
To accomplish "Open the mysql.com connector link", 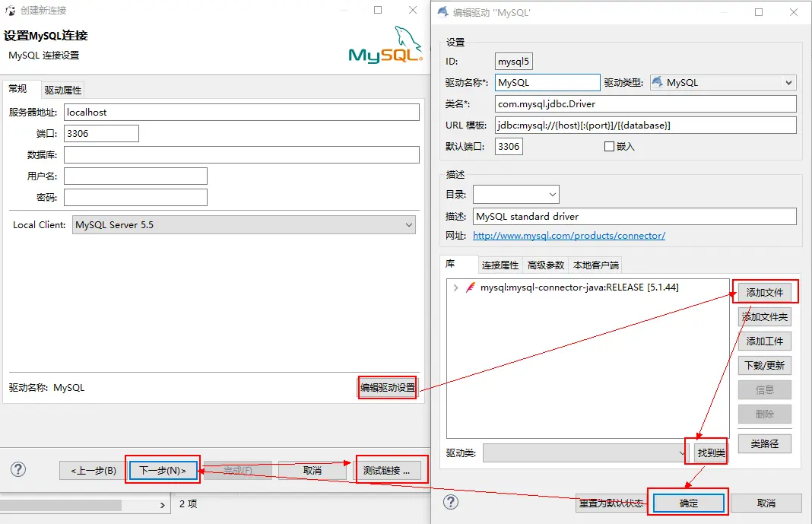I will 569,236.
